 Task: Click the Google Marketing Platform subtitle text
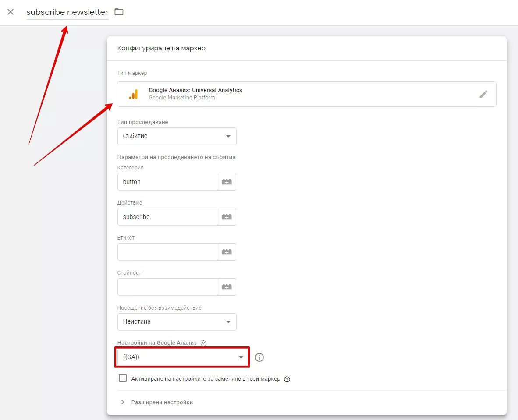(182, 98)
